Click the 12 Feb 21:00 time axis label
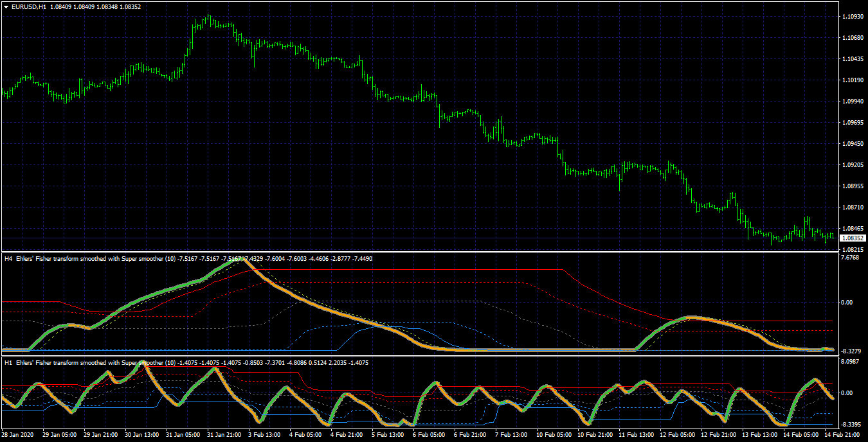 [719, 435]
